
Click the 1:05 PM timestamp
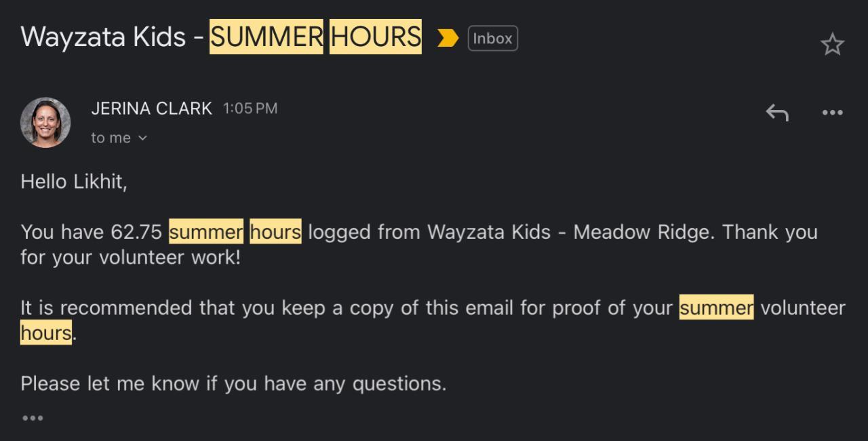pos(250,109)
